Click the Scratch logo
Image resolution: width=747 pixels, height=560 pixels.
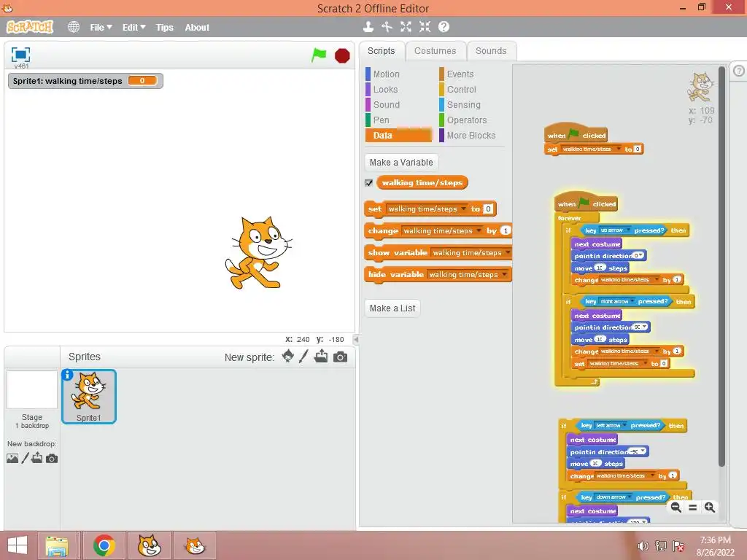[30, 27]
